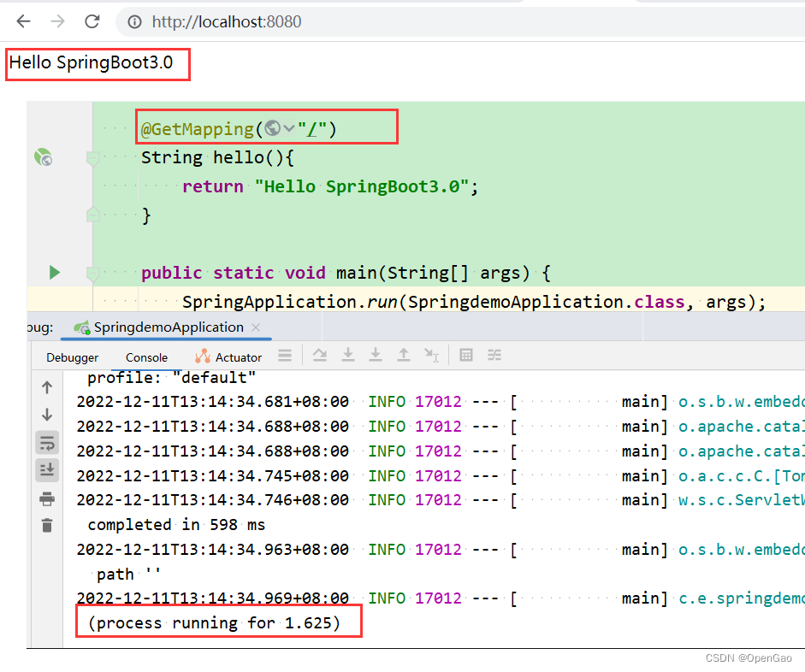This screenshot has height=672, width=805.
Task: Click the "/" mapping link in @GetMapping
Action: (311, 127)
